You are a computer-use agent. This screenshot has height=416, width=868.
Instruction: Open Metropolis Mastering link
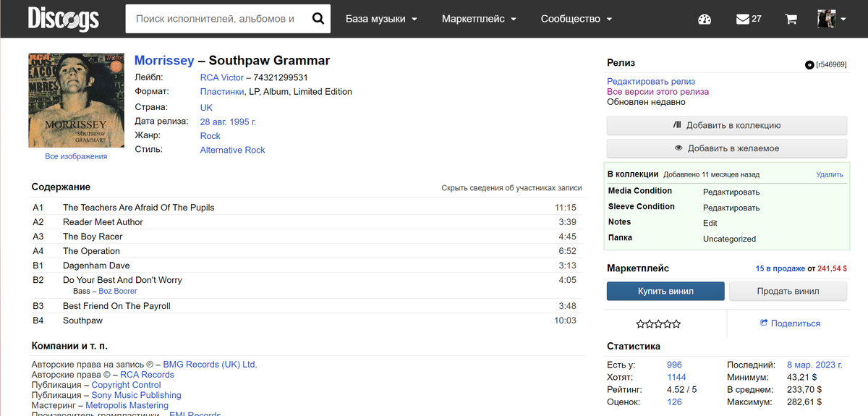(127, 405)
